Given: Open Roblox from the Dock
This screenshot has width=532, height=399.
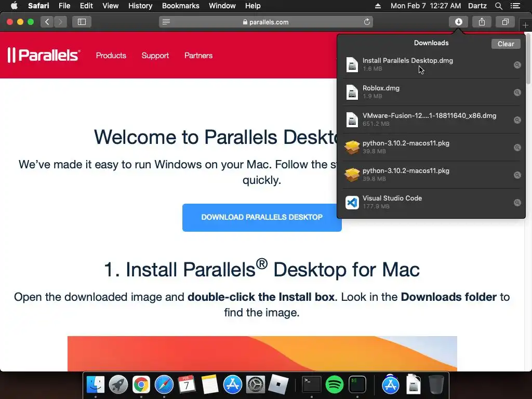Looking at the screenshot, I should click(x=278, y=385).
